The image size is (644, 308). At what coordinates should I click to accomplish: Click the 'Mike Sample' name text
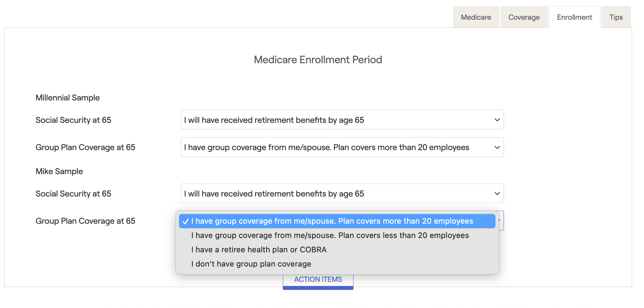pos(59,171)
